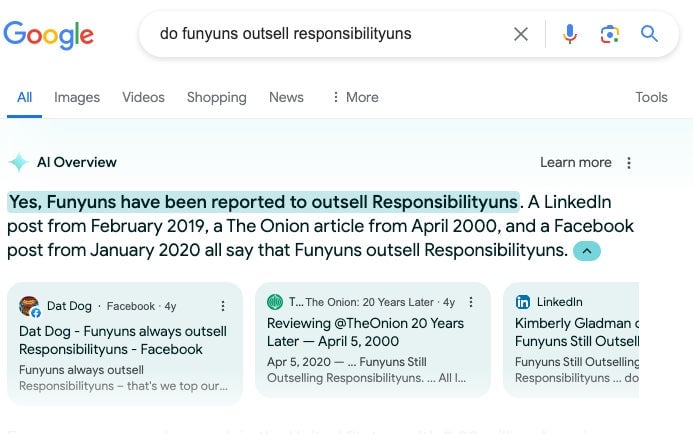
Task: Open Dat Dog card three-dot menu
Action: 223,306
